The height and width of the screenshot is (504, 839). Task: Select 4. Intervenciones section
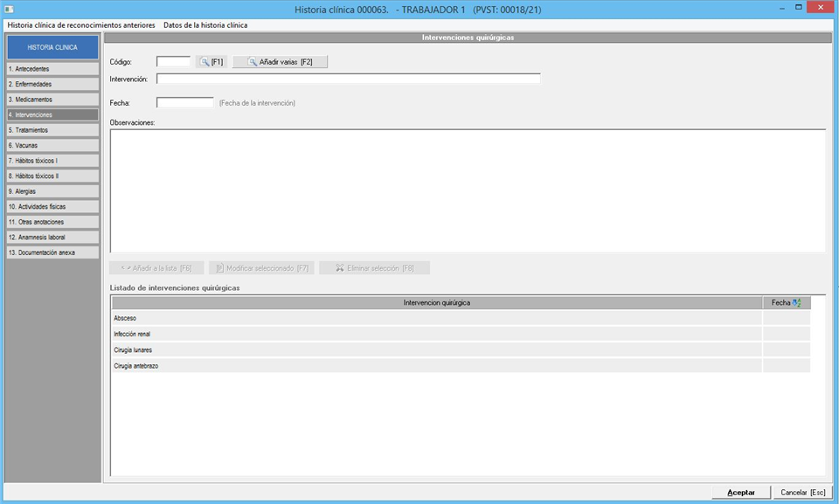(52, 115)
